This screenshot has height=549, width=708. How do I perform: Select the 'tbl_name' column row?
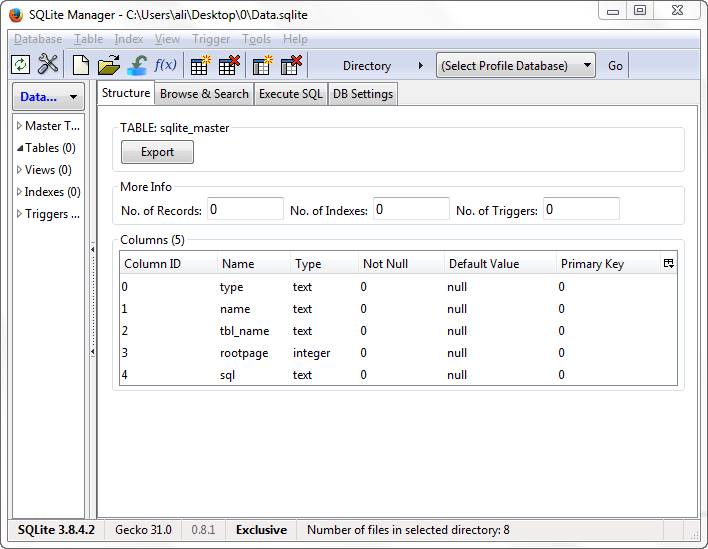tap(398, 331)
